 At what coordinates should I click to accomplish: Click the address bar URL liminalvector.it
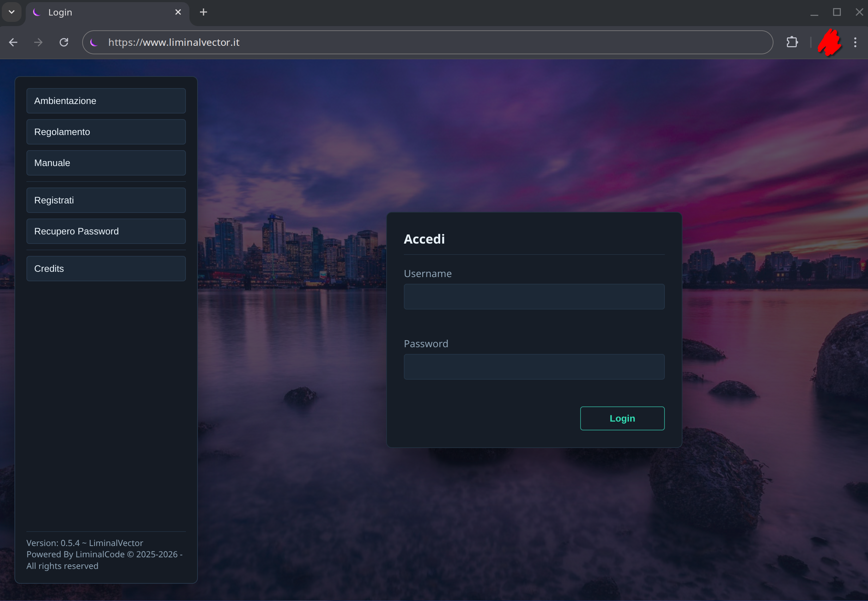pyautogui.click(x=174, y=42)
